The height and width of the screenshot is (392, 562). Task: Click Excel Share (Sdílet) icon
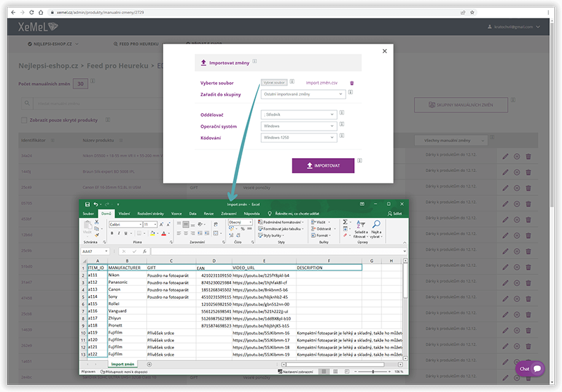click(395, 214)
